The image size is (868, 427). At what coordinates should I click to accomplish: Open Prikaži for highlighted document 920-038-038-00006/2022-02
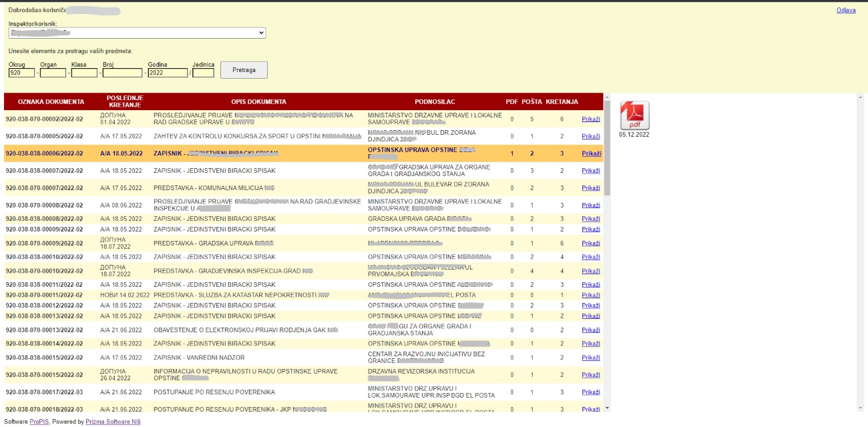tap(591, 153)
